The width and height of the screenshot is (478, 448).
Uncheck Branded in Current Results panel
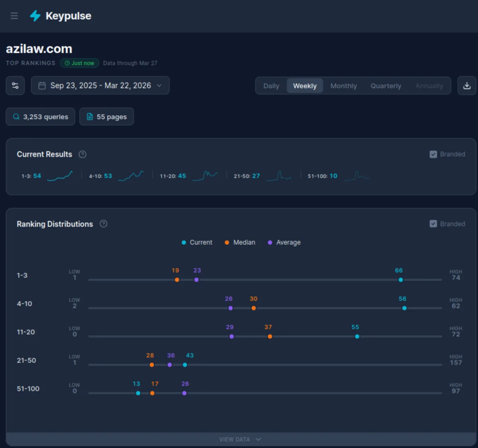coord(433,154)
